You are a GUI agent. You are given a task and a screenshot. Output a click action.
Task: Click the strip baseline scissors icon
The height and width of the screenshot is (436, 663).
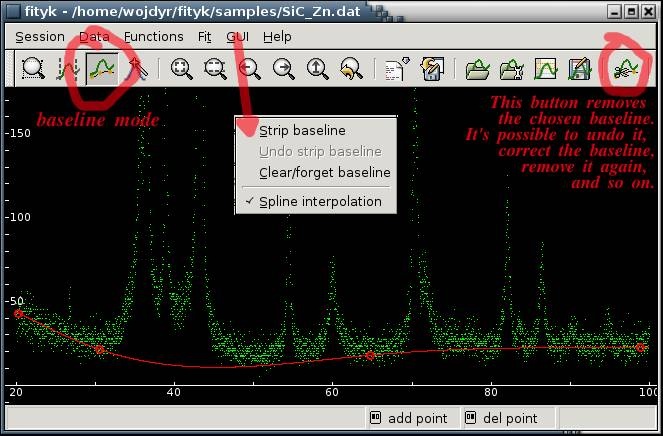[627, 69]
